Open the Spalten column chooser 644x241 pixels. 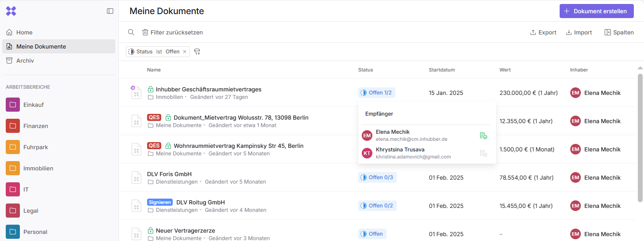(x=619, y=32)
